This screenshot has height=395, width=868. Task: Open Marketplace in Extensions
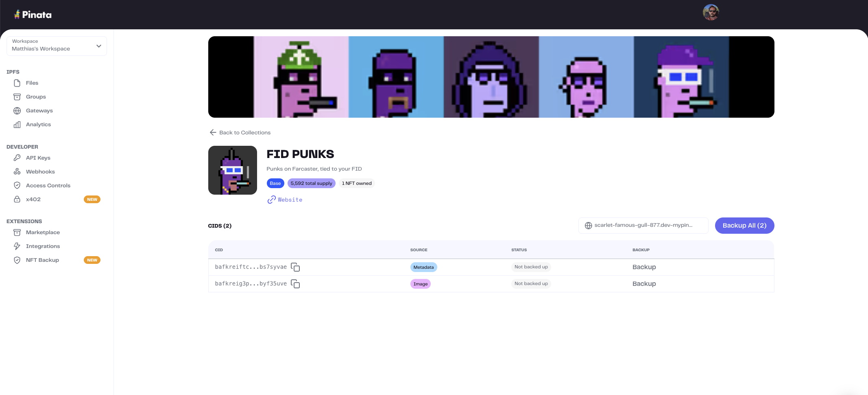[x=43, y=233]
